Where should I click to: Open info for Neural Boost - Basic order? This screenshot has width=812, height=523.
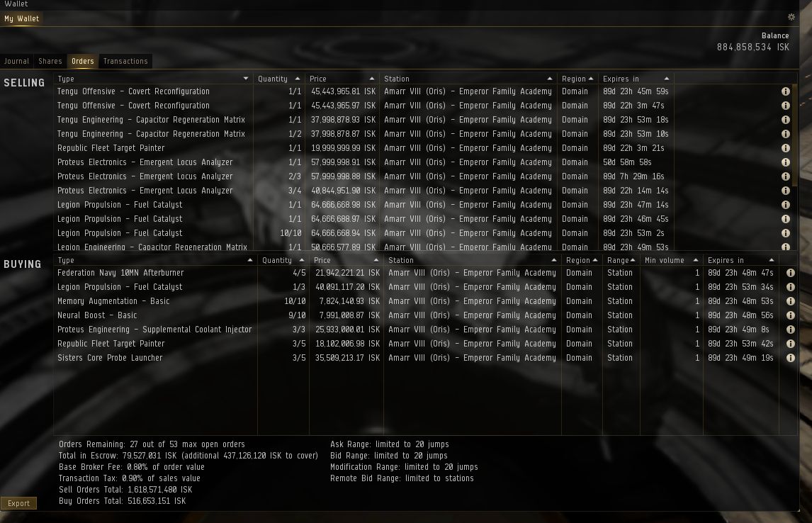coord(790,315)
